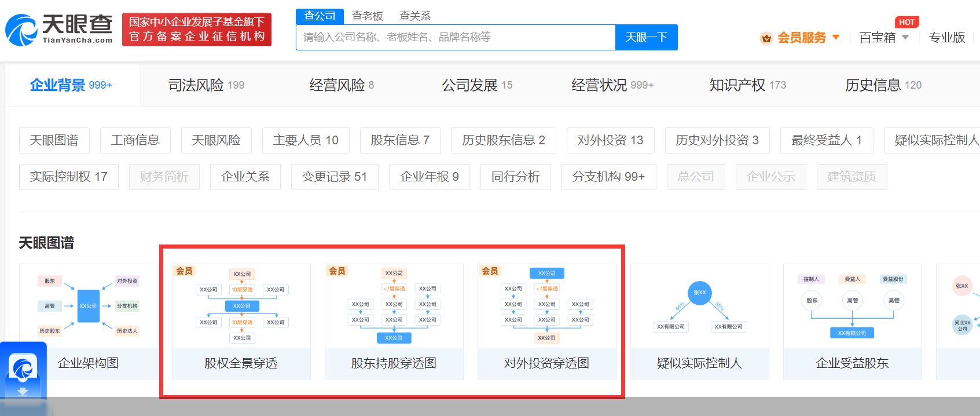Open 企业年报 9 section
The width and height of the screenshot is (980, 416).
(x=430, y=177)
